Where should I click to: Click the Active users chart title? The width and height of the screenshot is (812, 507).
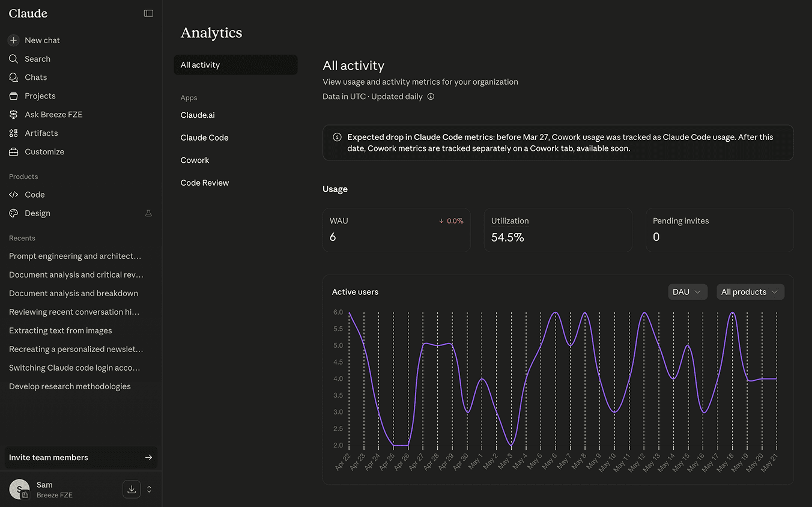355,292
